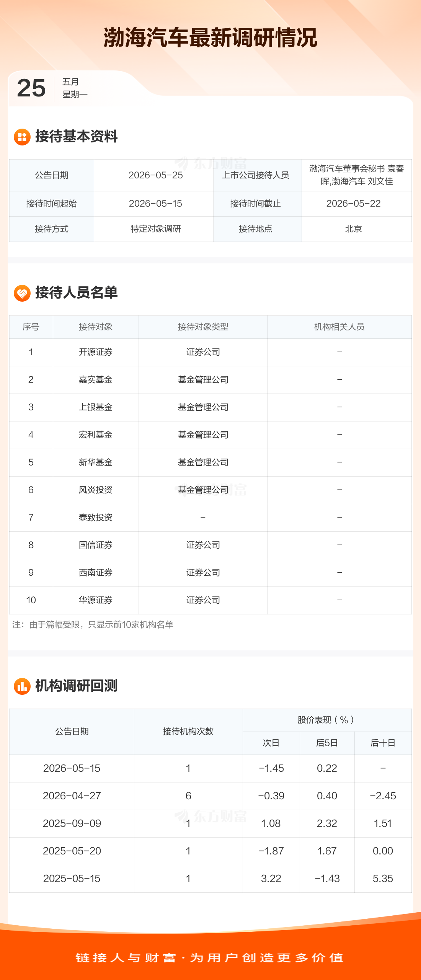Click the bar chart icon beside 机构调研回测
This screenshot has width=421, height=980.
click(22, 686)
